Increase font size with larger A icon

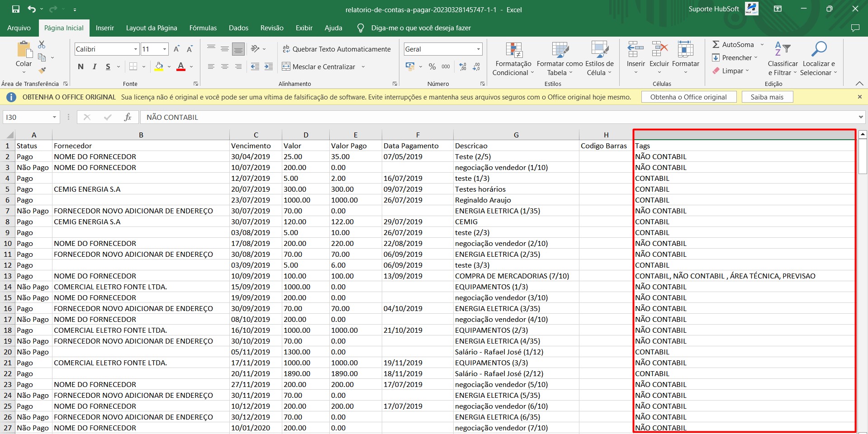(177, 49)
